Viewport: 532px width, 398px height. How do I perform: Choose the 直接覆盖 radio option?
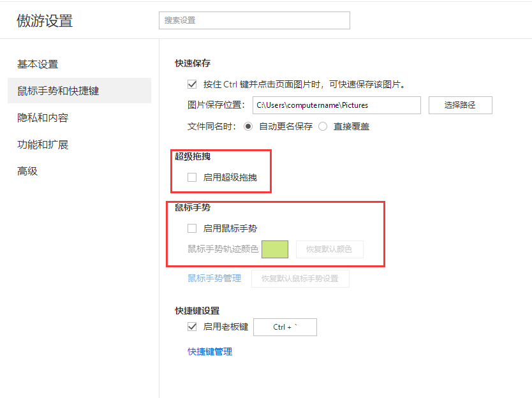(323, 126)
